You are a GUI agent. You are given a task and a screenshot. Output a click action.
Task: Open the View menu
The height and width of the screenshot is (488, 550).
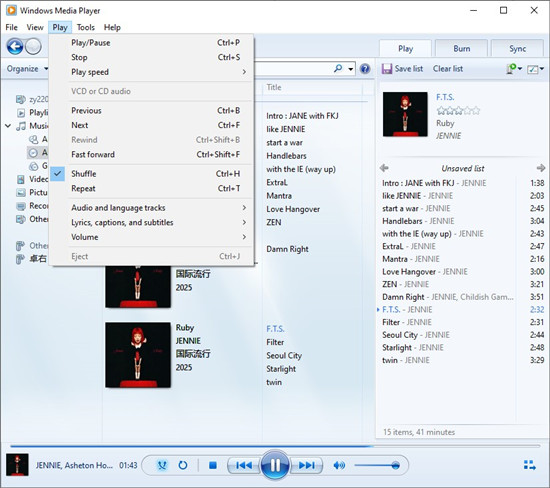click(35, 27)
